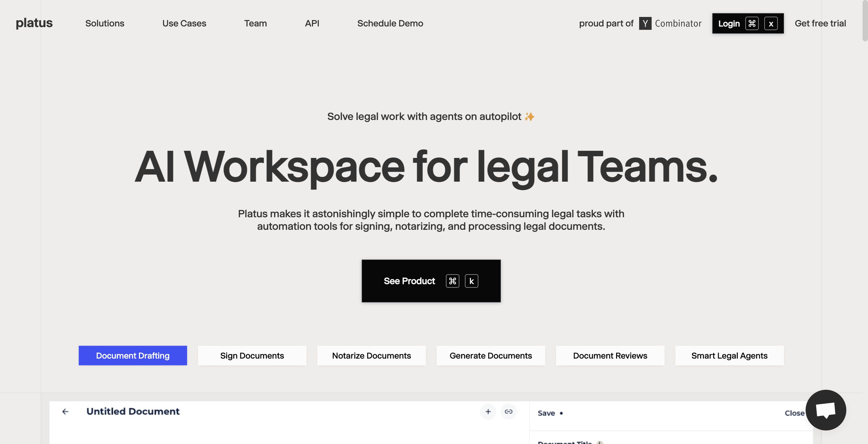Screen dimensions: 868x444
Task: Click the Login button
Action: (748, 23)
